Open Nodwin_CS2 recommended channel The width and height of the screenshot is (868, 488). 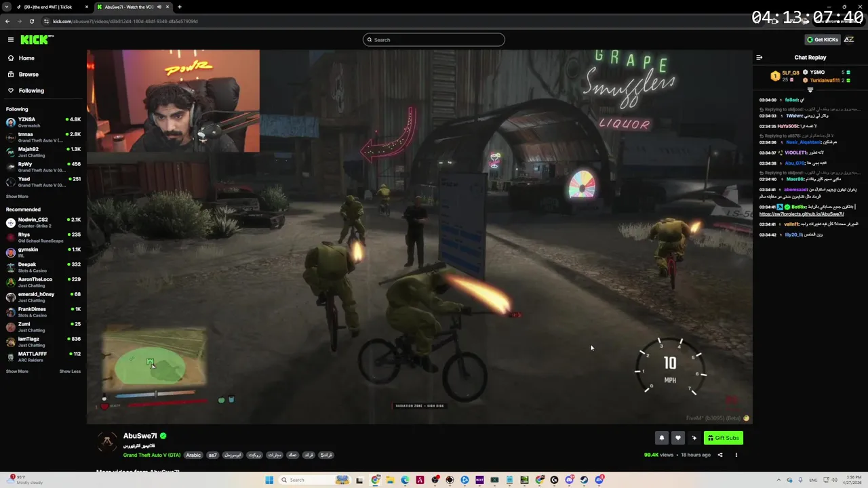(x=43, y=222)
